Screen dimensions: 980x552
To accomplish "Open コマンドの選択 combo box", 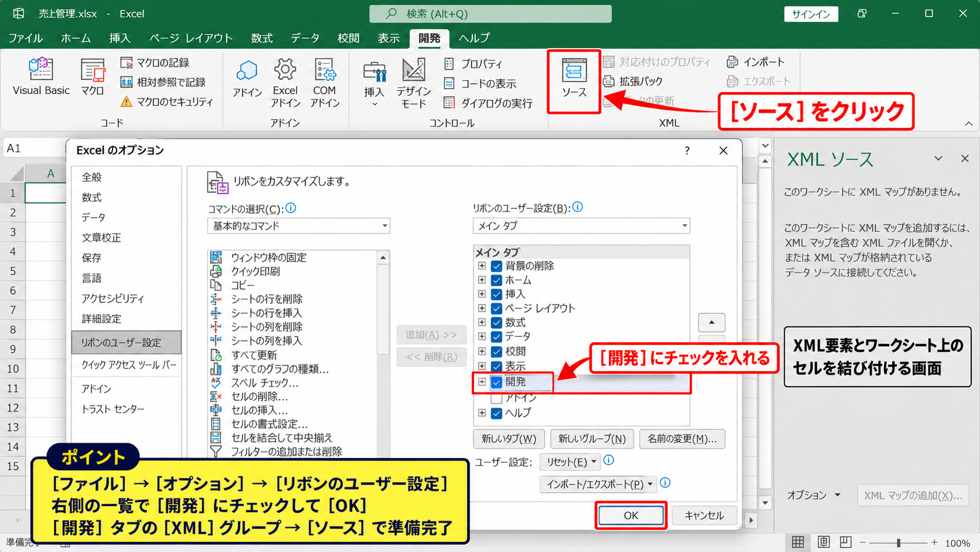I will (x=299, y=226).
